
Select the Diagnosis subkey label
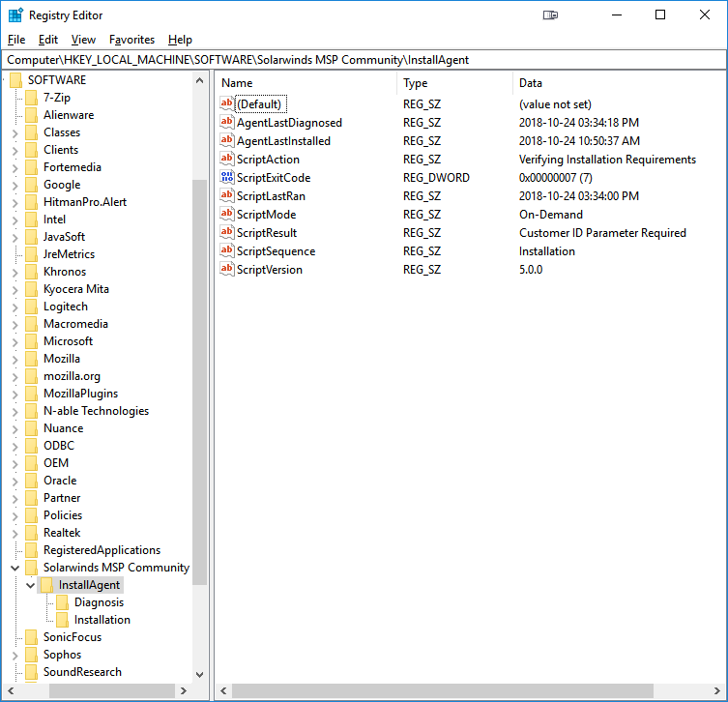tap(99, 602)
